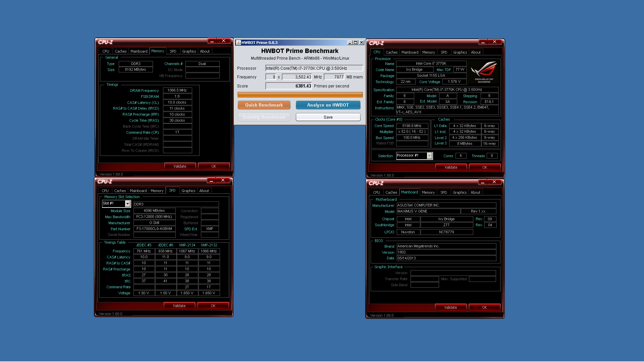Click Validate in the Mainboard window
Viewport: 644px width, 362px height.
(450, 308)
